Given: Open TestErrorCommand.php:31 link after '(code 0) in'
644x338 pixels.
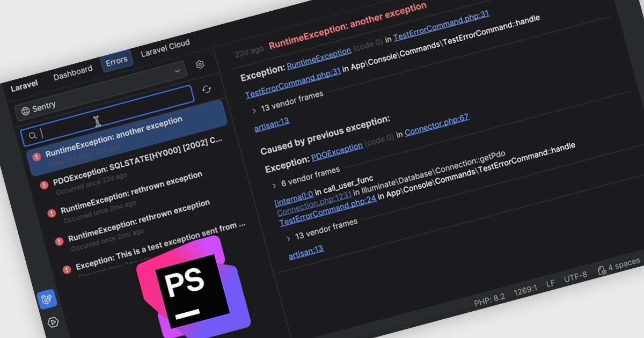Looking at the screenshot, I should (442, 26).
